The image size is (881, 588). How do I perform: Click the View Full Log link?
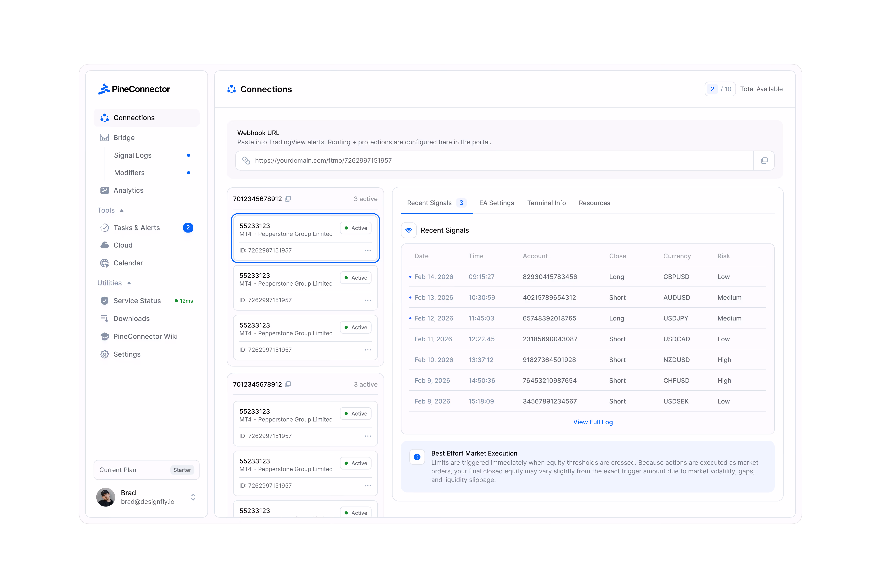(593, 422)
